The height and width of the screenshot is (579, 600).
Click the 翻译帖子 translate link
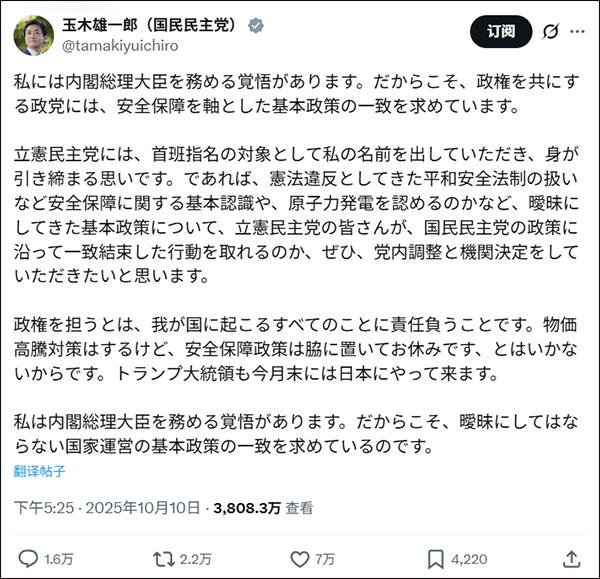[40, 470]
